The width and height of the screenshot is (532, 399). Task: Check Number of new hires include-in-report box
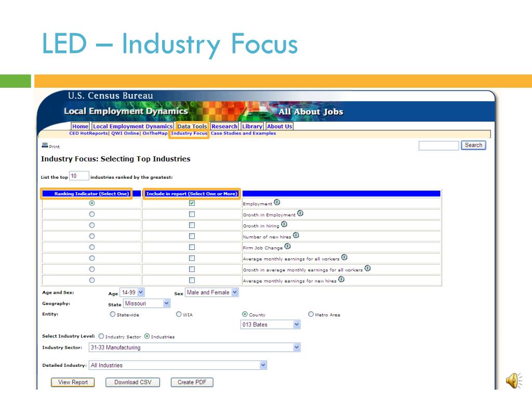click(x=192, y=236)
